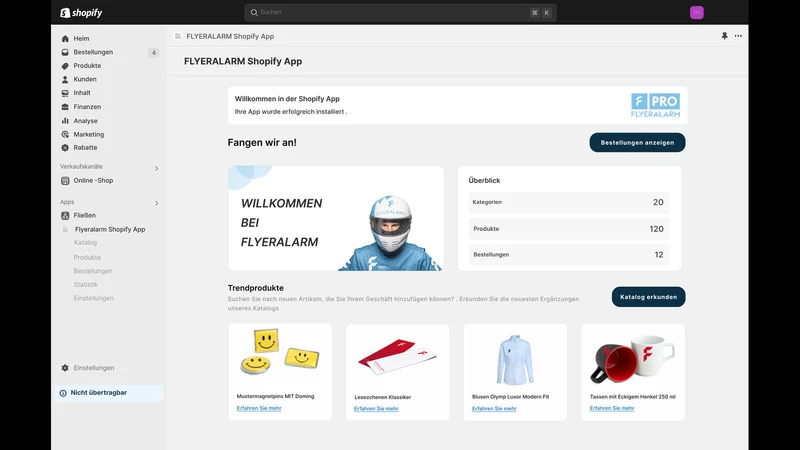Open Statistik under Flyeralarm Shopify App

86,285
